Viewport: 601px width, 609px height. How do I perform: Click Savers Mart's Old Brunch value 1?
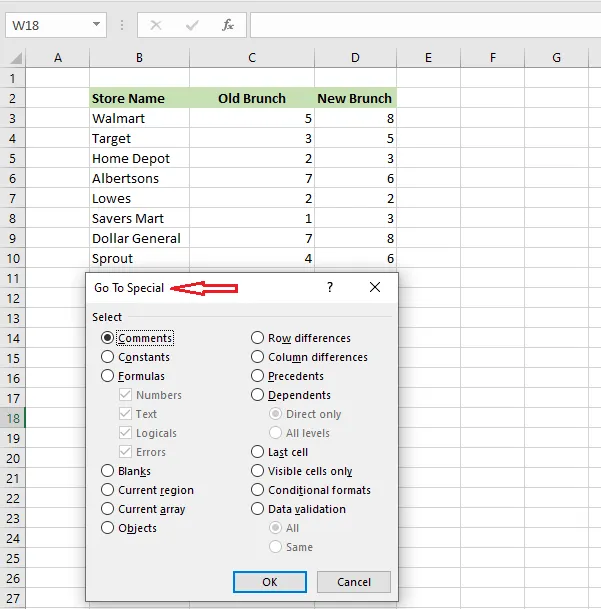pyautogui.click(x=252, y=218)
